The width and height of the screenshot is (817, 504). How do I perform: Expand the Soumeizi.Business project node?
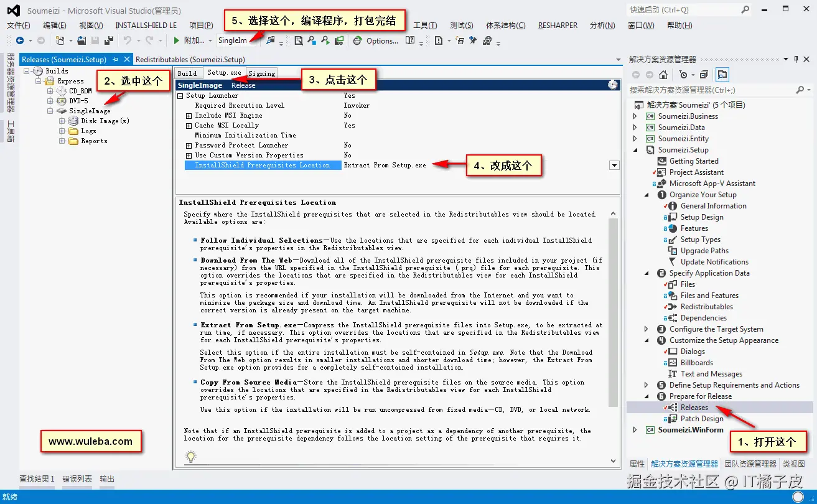(x=634, y=116)
